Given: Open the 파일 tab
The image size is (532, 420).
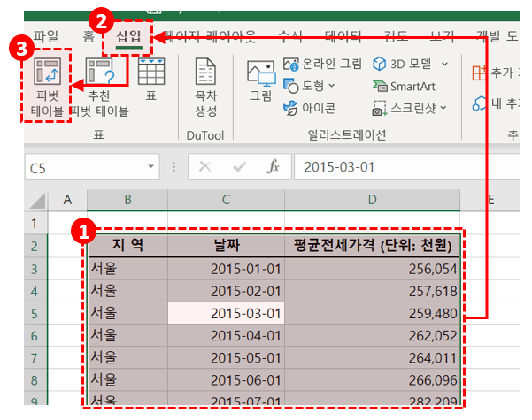Looking at the screenshot, I should click(45, 36).
